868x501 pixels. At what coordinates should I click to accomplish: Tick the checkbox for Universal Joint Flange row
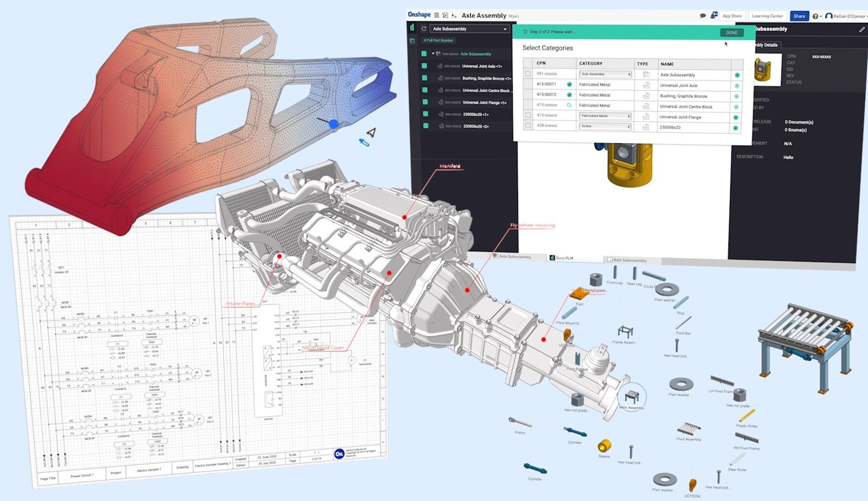(528, 115)
